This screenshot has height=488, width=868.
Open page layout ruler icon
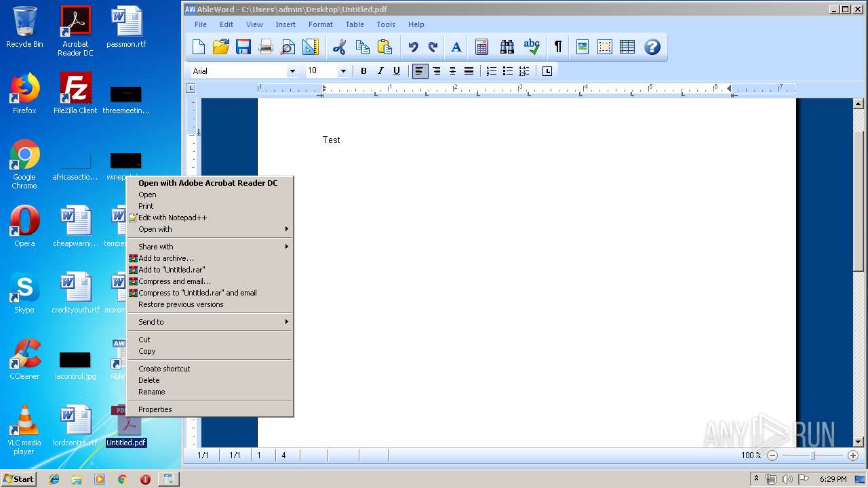[x=311, y=47]
